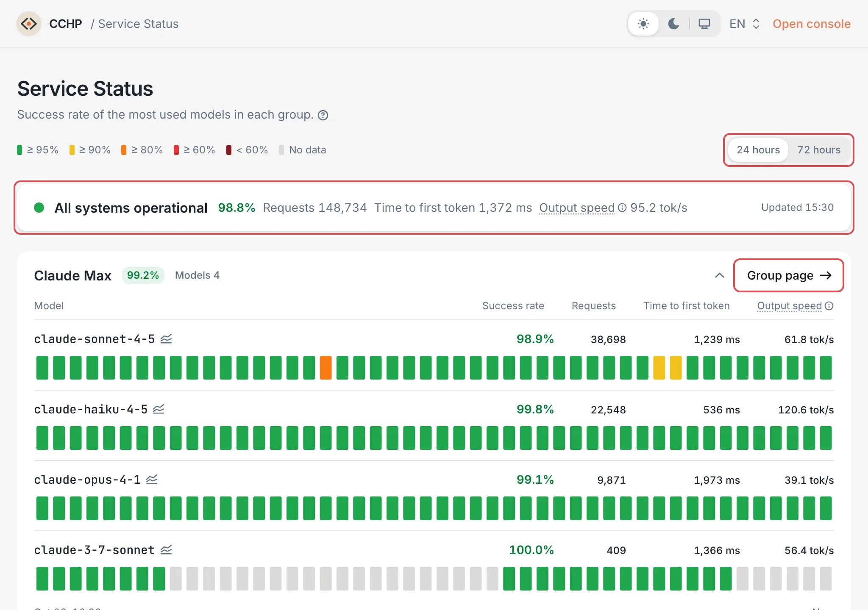Click the green ≥ 95% legend swatch
The width and height of the screenshot is (868, 610).
[19, 150]
